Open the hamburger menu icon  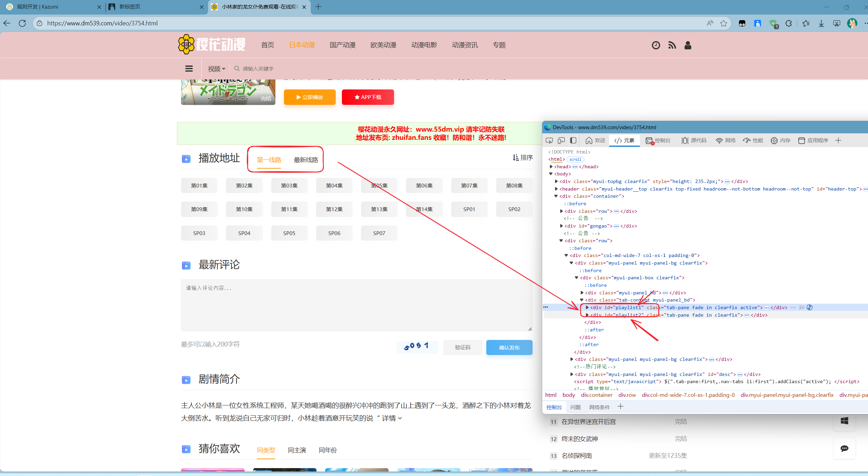(x=189, y=69)
